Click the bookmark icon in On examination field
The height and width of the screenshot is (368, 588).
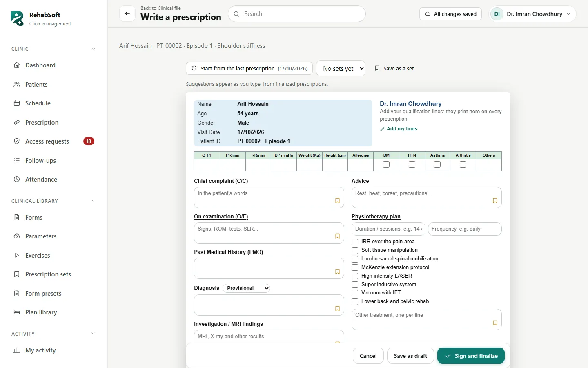(337, 236)
